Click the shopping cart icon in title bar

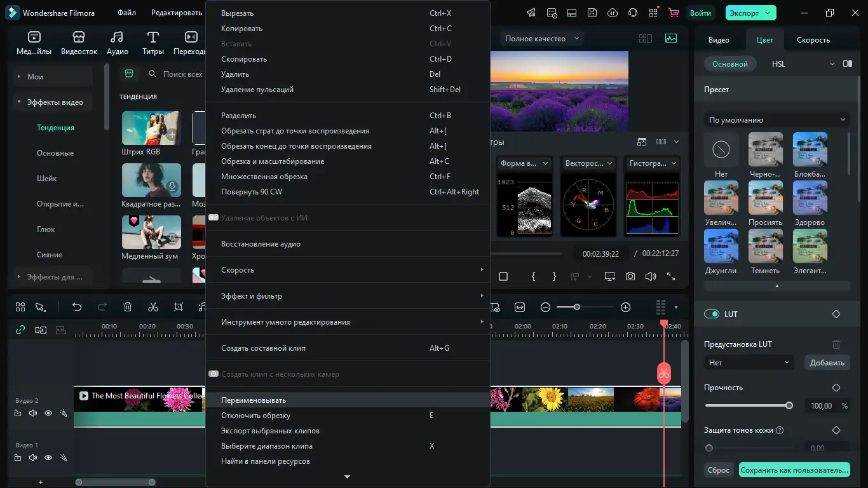click(674, 13)
